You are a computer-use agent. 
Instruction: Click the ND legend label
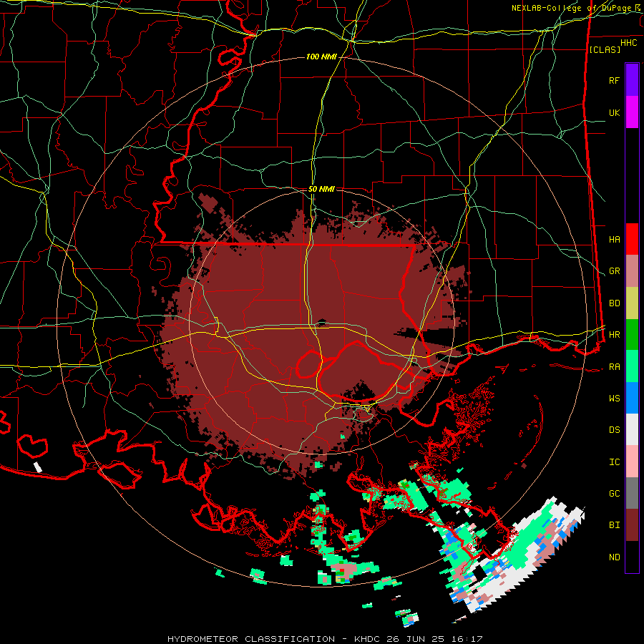pyautogui.click(x=614, y=557)
